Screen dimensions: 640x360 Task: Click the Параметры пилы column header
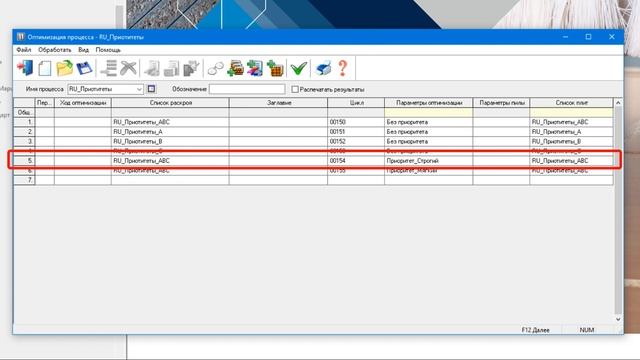[501, 103]
